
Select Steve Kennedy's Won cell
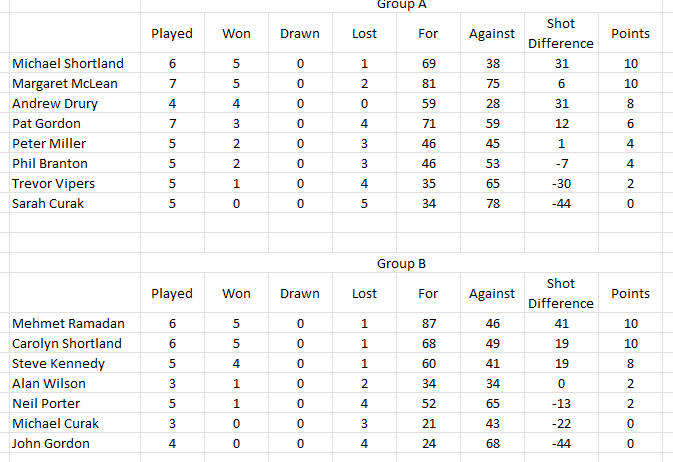(236, 363)
